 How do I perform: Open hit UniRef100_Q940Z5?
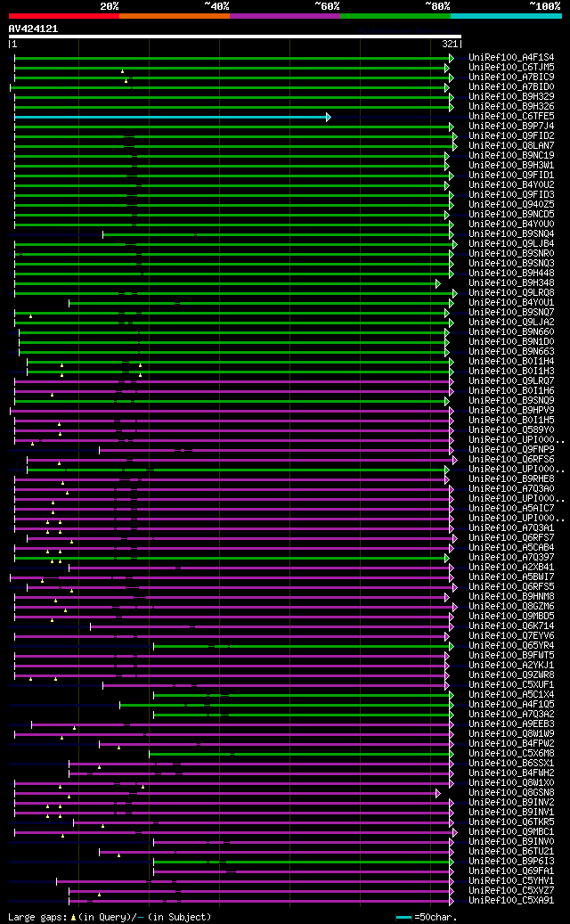click(511, 204)
